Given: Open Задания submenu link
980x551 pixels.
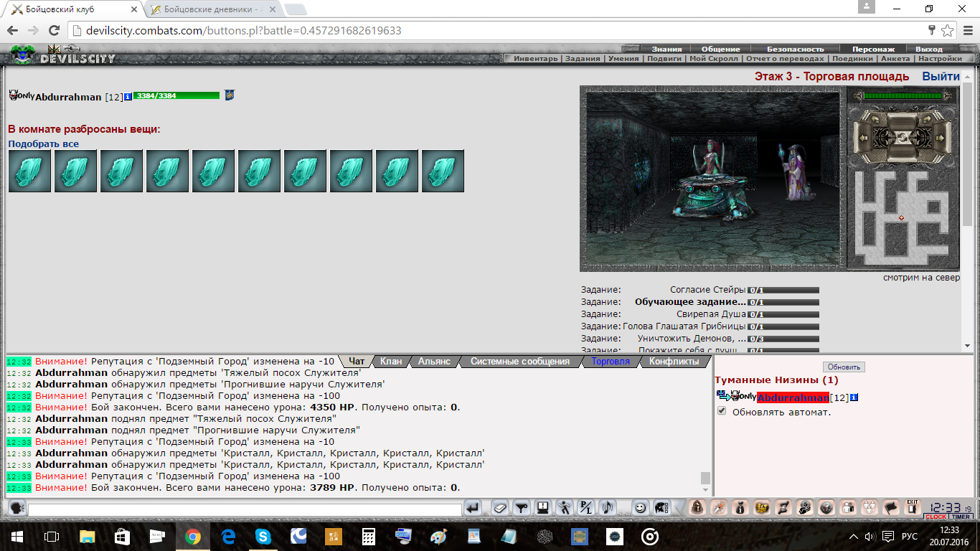Looking at the screenshot, I should click(x=584, y=59).
